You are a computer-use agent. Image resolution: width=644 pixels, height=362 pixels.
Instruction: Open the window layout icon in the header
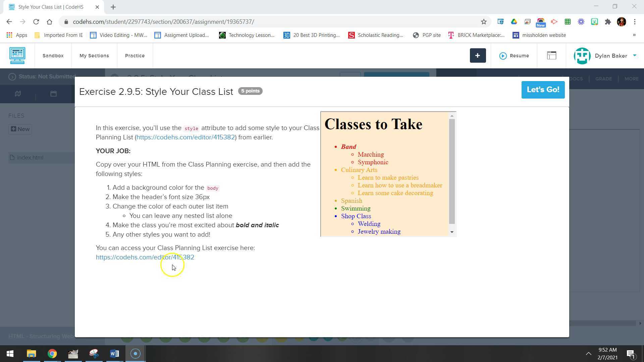[551, 56]
